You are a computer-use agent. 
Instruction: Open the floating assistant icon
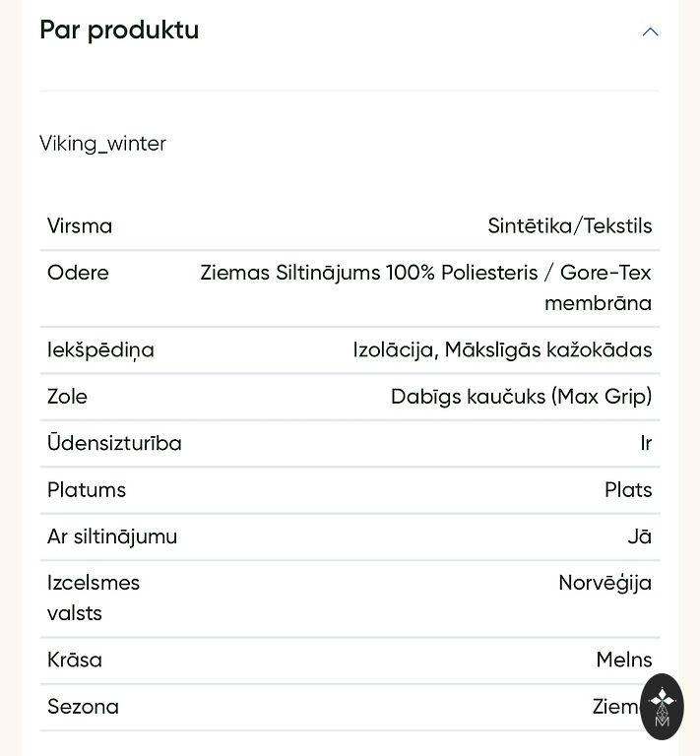click(x=662, y=707)
